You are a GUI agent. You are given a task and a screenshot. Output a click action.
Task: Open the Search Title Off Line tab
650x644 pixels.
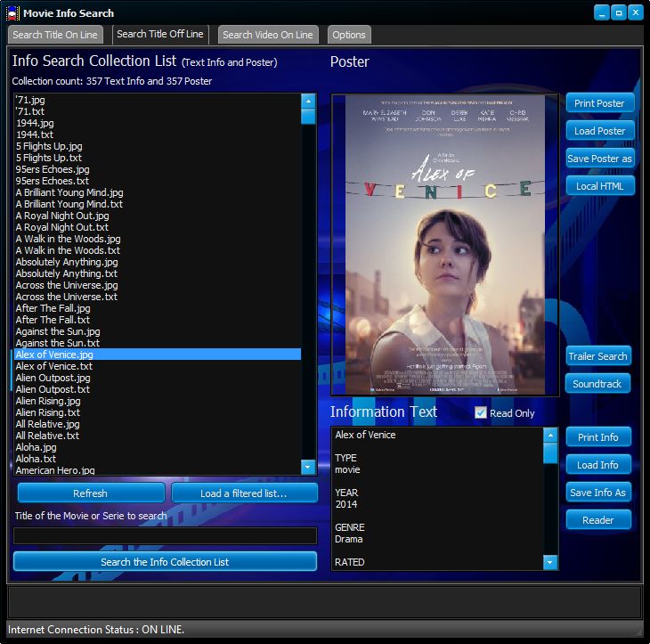160,34
